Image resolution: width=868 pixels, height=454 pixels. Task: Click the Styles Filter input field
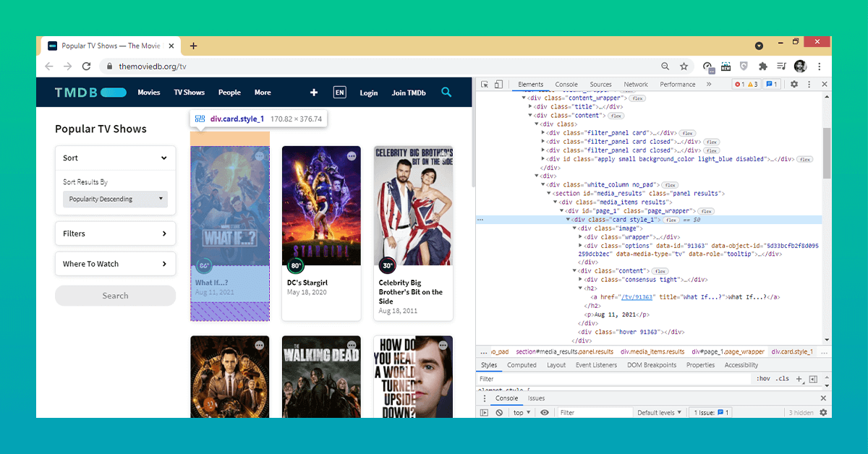613,379
